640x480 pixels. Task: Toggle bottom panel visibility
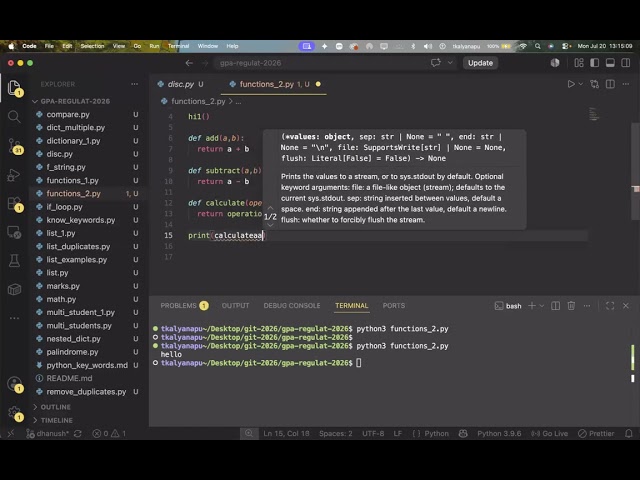tap(610, 63)
